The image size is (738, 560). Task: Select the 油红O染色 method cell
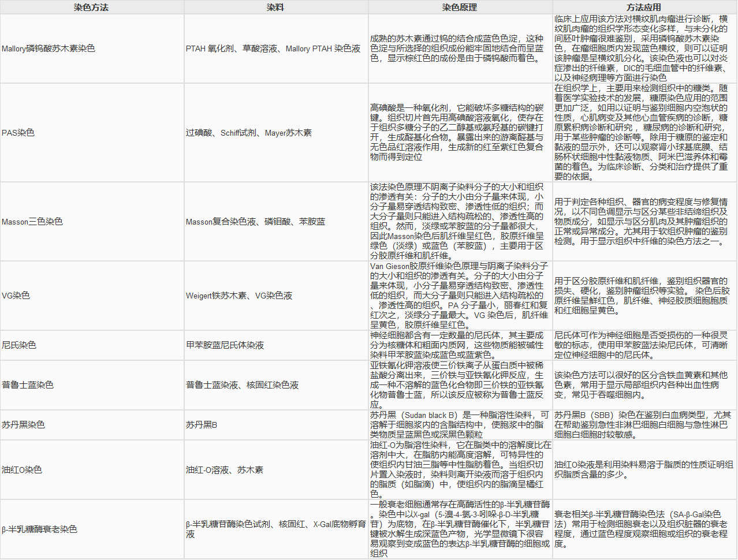pos(22,470)
